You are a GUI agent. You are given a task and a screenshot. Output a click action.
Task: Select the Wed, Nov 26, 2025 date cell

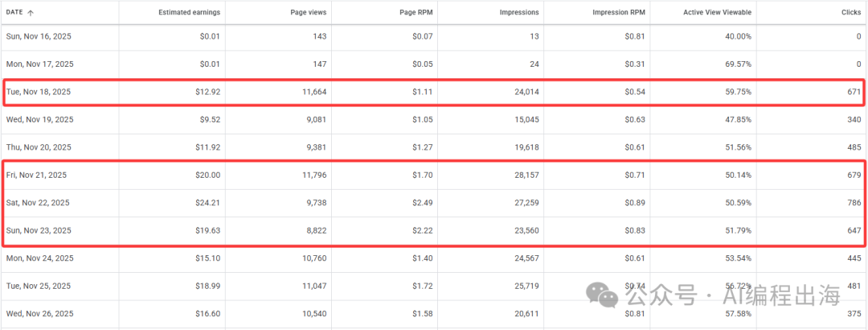pyautogui.click(x=40, y=314)
